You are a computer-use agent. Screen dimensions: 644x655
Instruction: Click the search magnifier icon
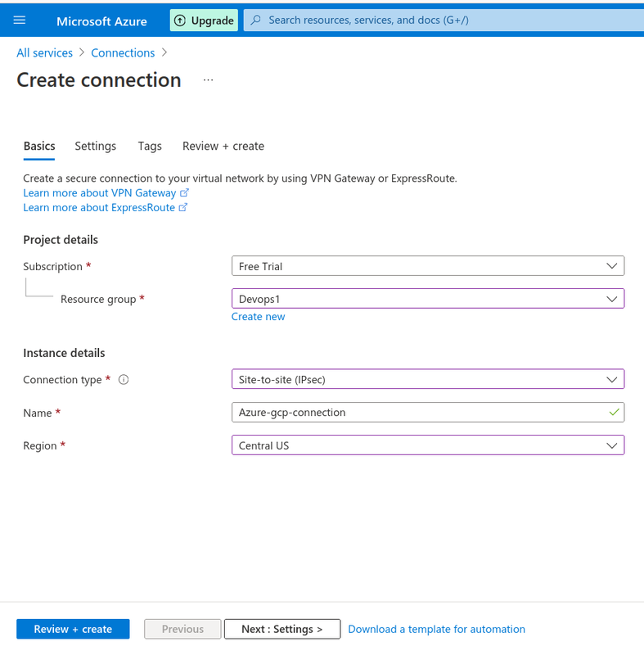[x=255, y=20]
